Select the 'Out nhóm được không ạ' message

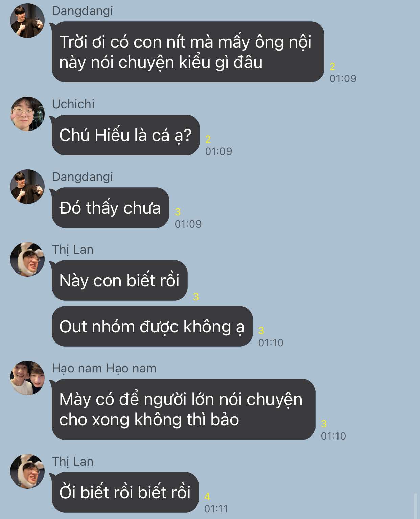click(152, 326)
